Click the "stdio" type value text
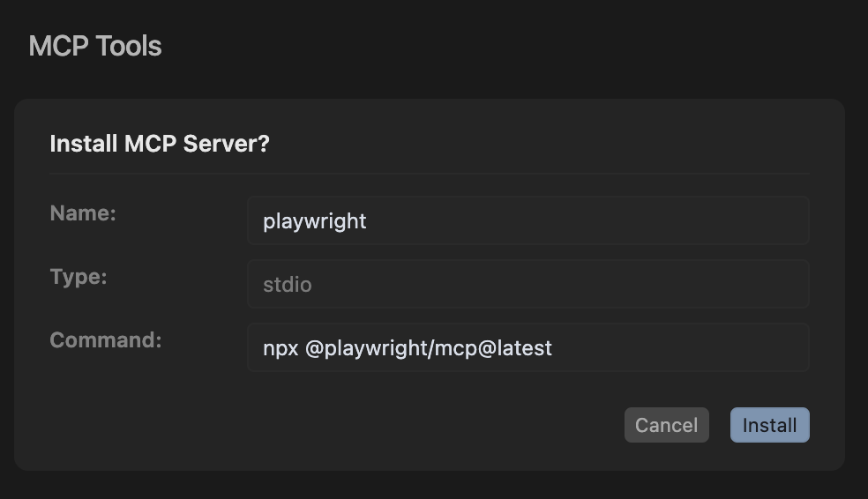 tap(288, 285)
